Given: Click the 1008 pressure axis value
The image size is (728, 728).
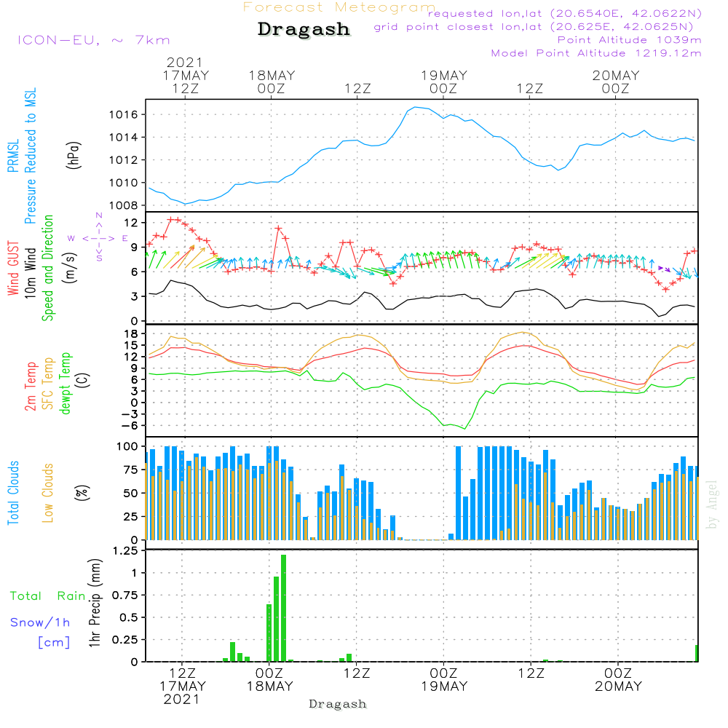Looking at the screenshot, I should [124, 205].
